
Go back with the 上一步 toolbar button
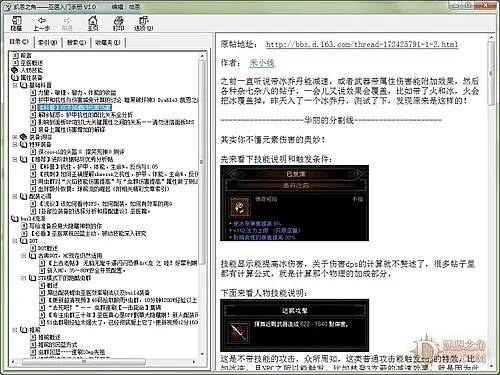point(42,23)
